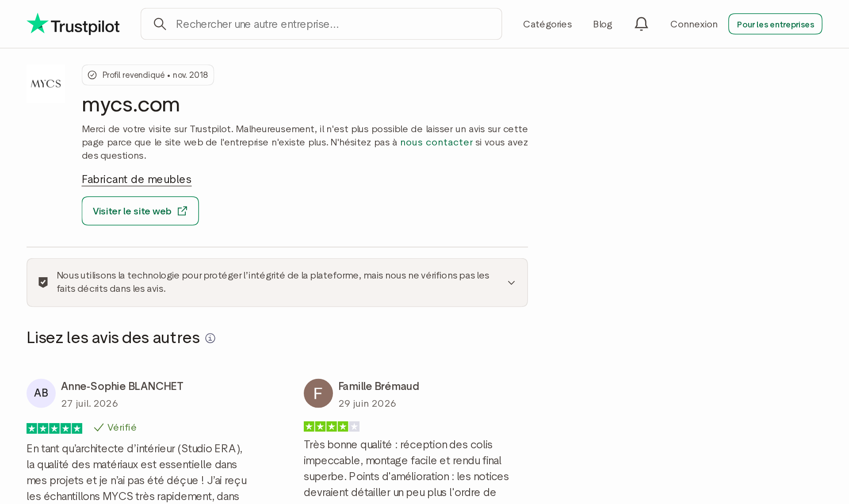This screenshot has height=504, width=849.
Task: Click Anne-Sophie's review text about Studio ERA
Action: pos(137,472)
